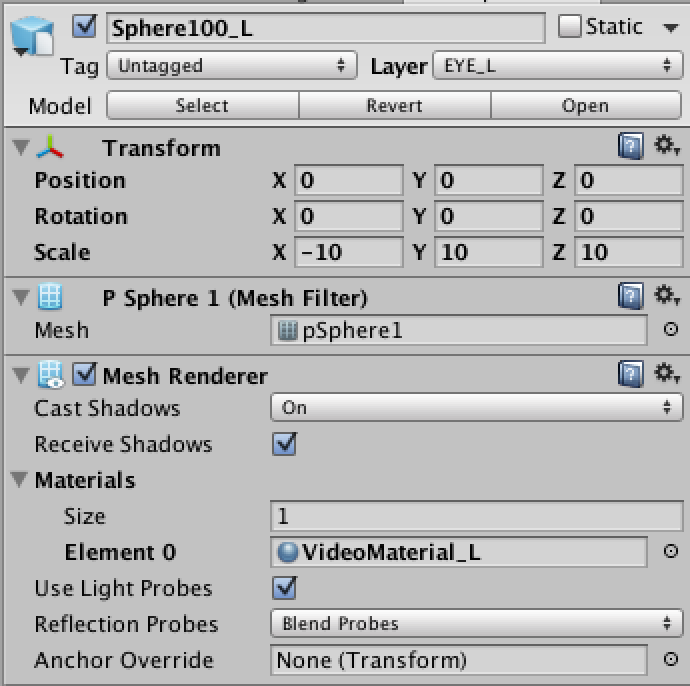Viewport: 690px width, 686px height.
Task: Collapse the Mesh Renderer component
Action: [21, 375]
